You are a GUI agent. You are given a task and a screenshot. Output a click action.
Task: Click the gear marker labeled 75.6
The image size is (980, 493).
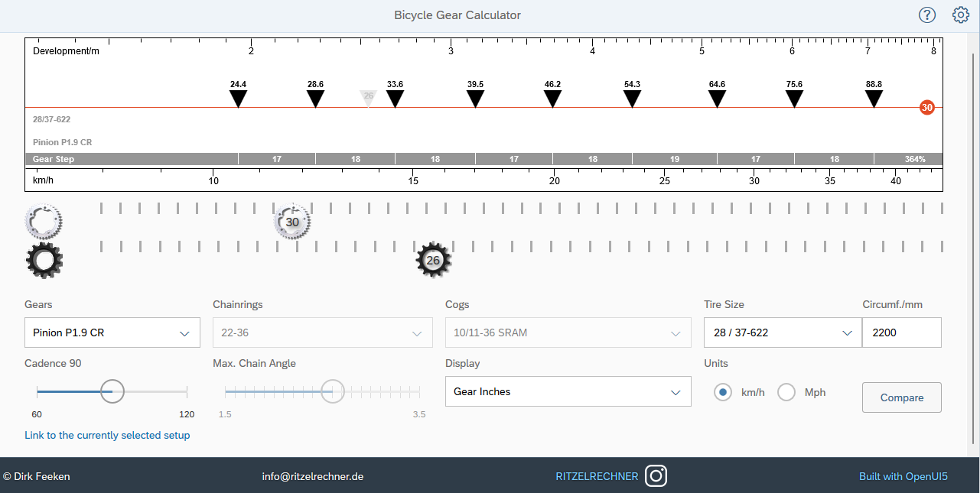click(x=794, y=99)
